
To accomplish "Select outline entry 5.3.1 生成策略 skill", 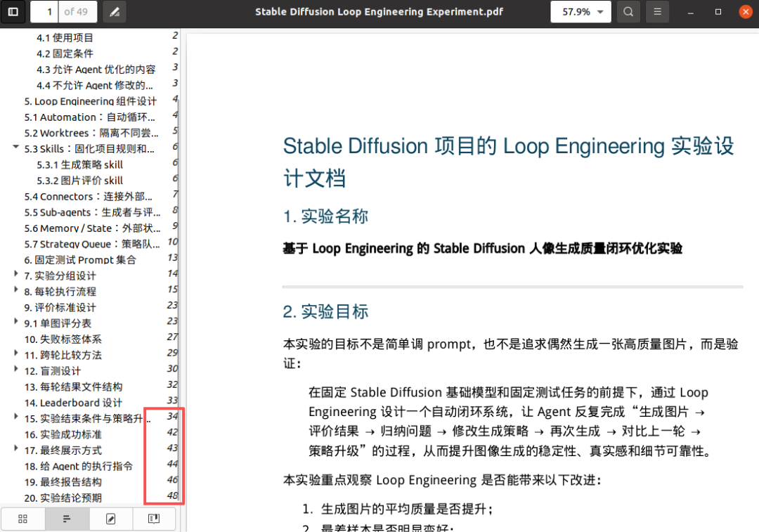I will tap(79, 165).
